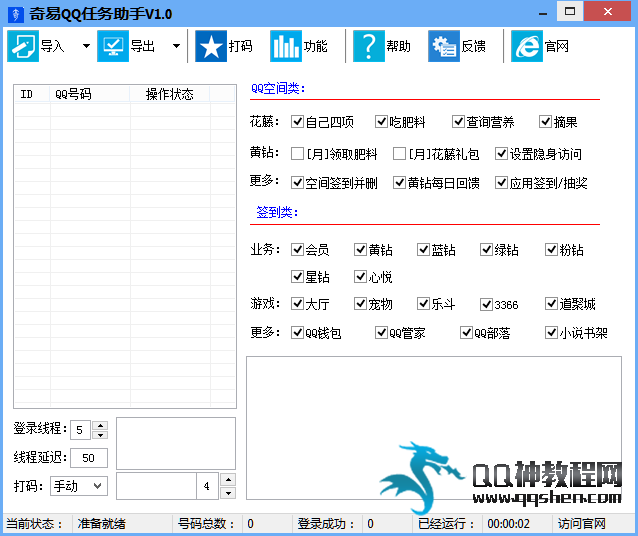Click the text box left of value 4

tap(157, 486)
